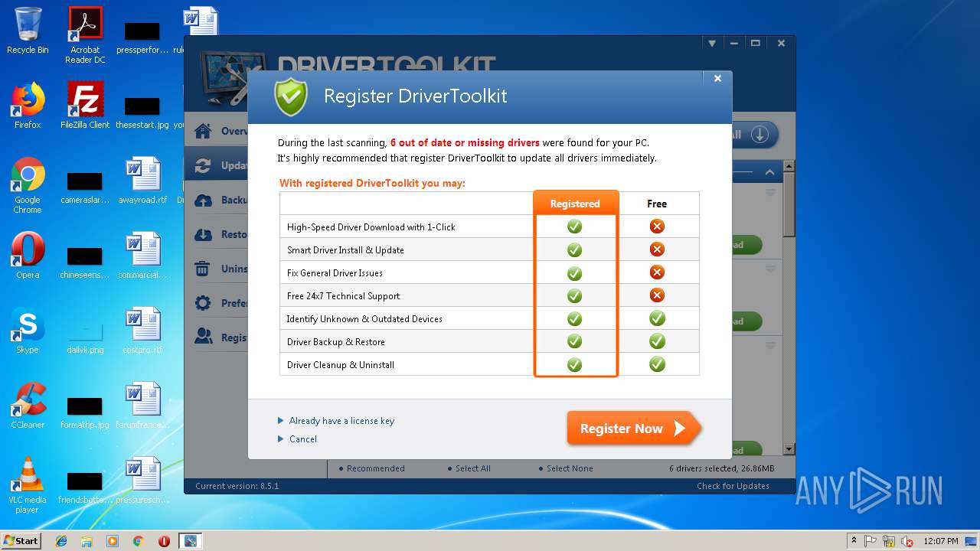Click the Register Now button
Image resolution: width=980 pixels, height=551 pixels.
tap(634, 429)
